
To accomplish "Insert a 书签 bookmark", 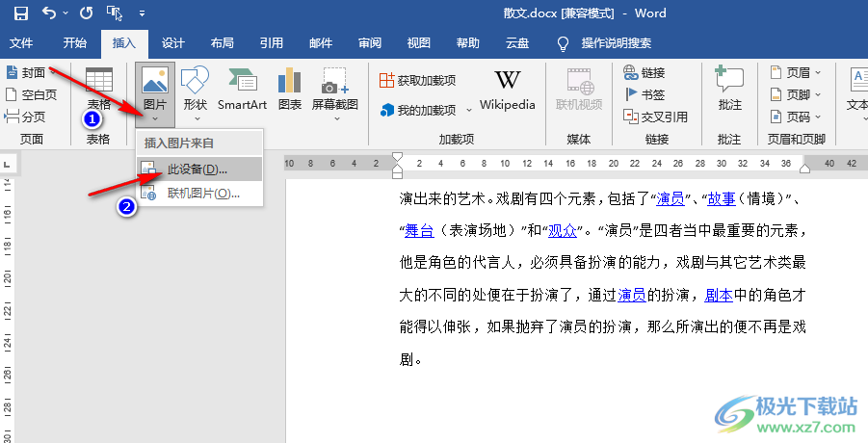I will [x=644, y=94].
